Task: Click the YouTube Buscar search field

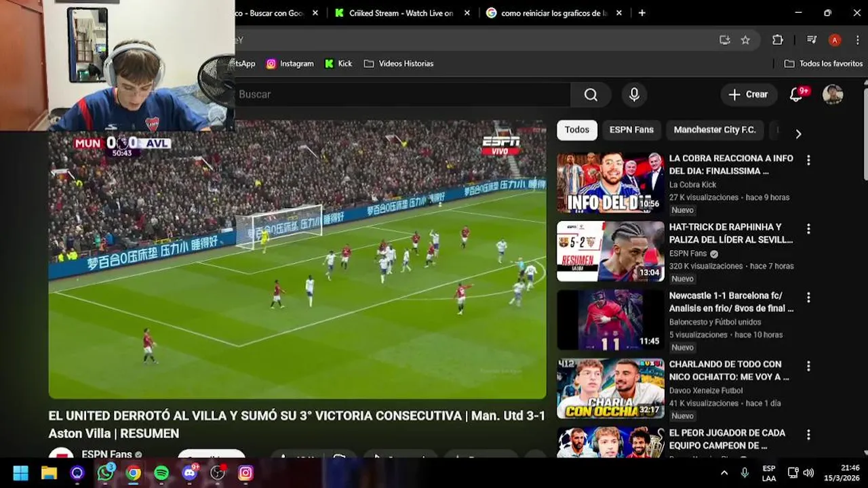Action: (403, 95)
